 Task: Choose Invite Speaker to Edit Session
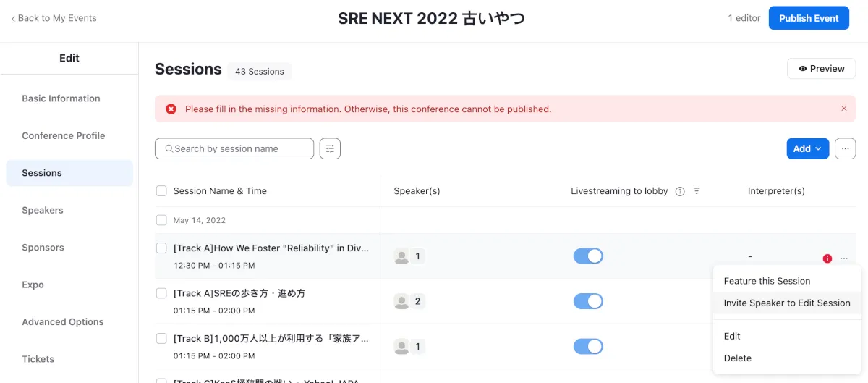pyautogui.click(x=786, y=303)
